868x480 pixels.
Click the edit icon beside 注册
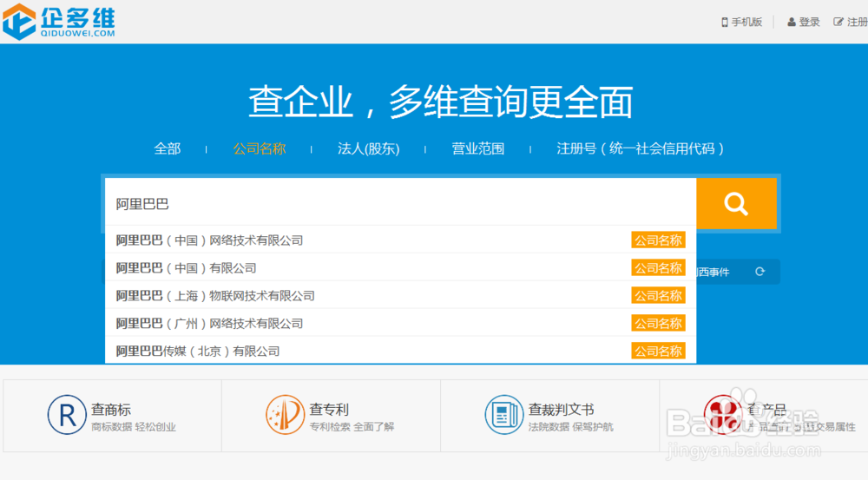[x=838, y=23]
